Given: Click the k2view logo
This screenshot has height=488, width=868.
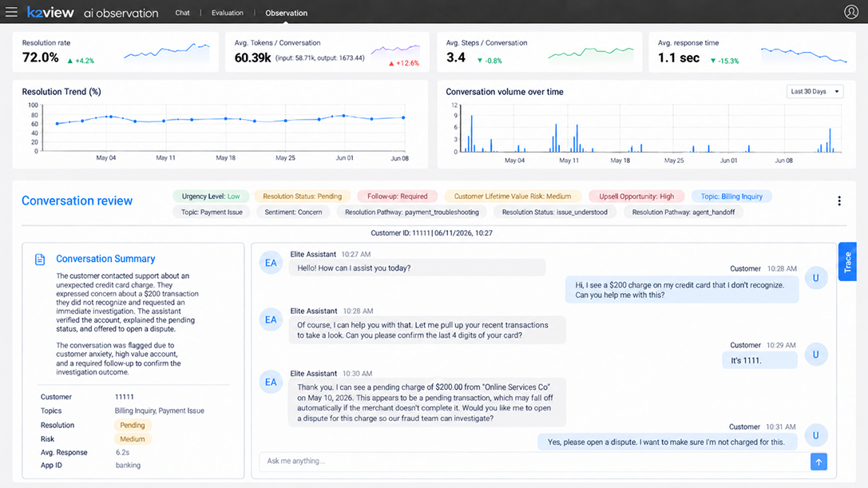Looking at the screenshot, I should pyautogui.click(x=50, y=12).
